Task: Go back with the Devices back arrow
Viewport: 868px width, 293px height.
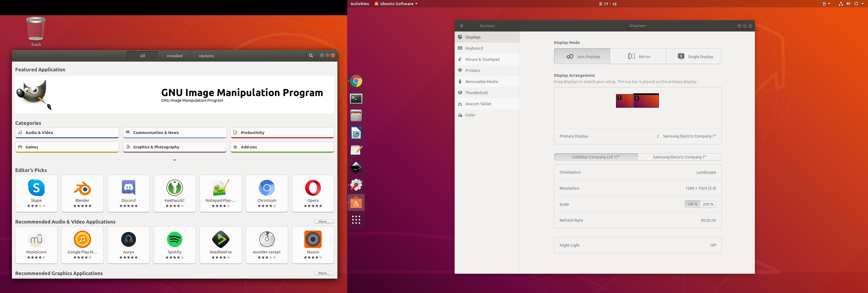Action: (x=462, y=26)
